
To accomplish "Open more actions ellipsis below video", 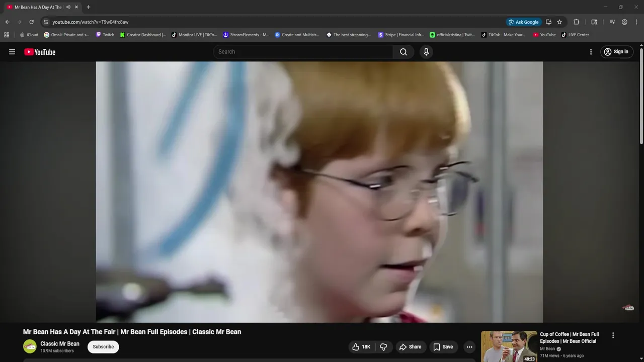I will point(469,347).
